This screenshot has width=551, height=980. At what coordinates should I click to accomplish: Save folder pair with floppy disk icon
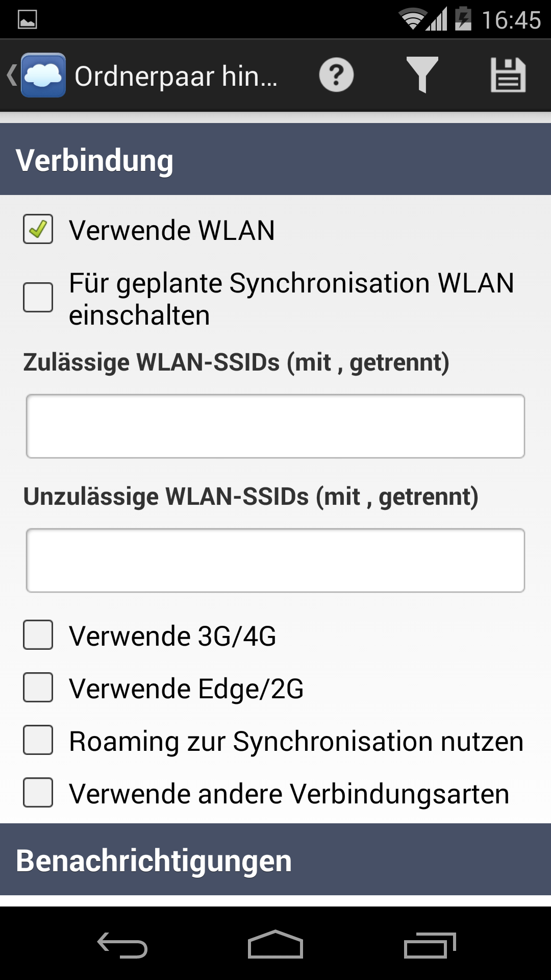pos(508,75)
